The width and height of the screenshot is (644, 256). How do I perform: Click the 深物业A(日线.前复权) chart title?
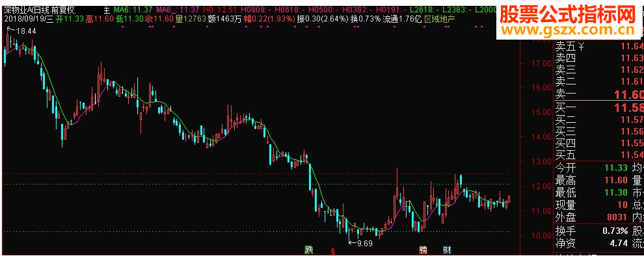[x=40, y=10]
